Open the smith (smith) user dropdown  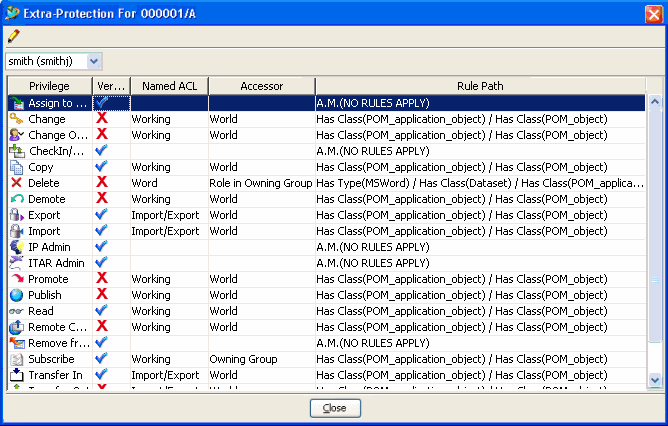point(94,62)
